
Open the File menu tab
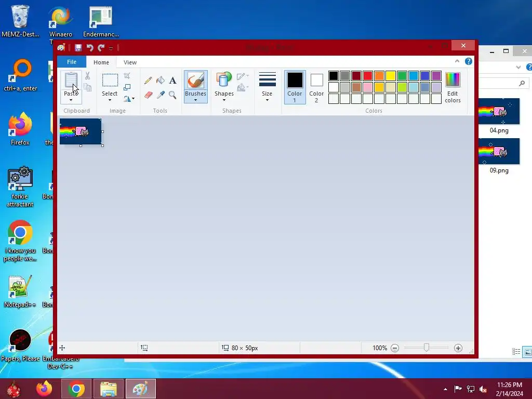72,62
